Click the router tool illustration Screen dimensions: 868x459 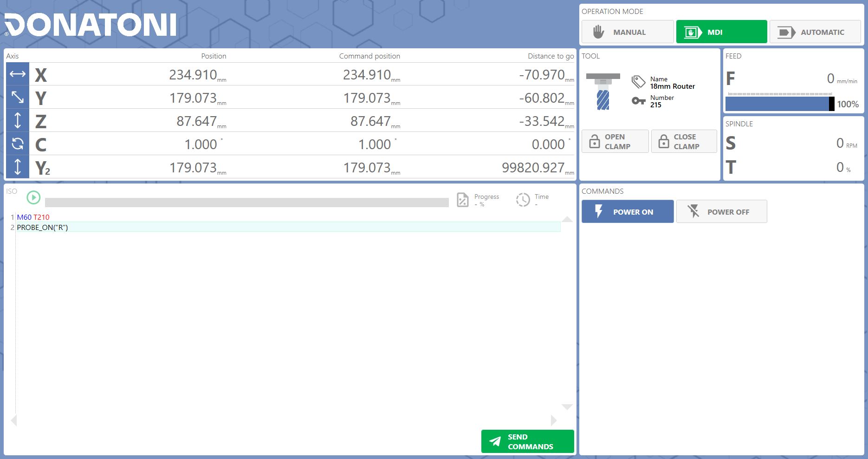point(603,92)
